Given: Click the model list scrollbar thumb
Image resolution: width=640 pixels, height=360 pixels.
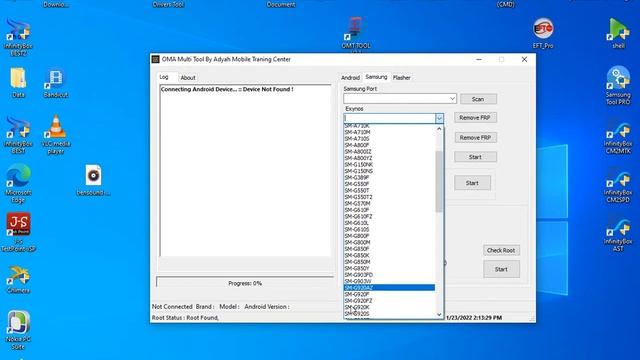Looking at the screenshot, I should click(439, 182).
